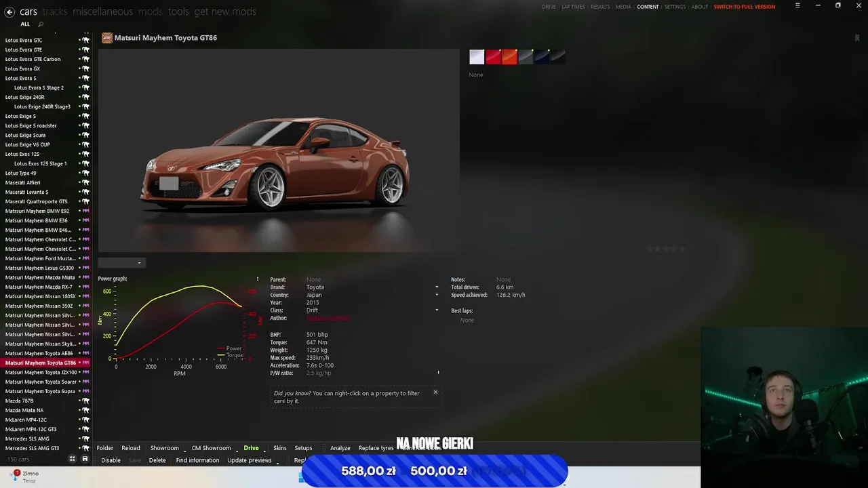
Task: Open the Setups button
Action: coord(303,448)
